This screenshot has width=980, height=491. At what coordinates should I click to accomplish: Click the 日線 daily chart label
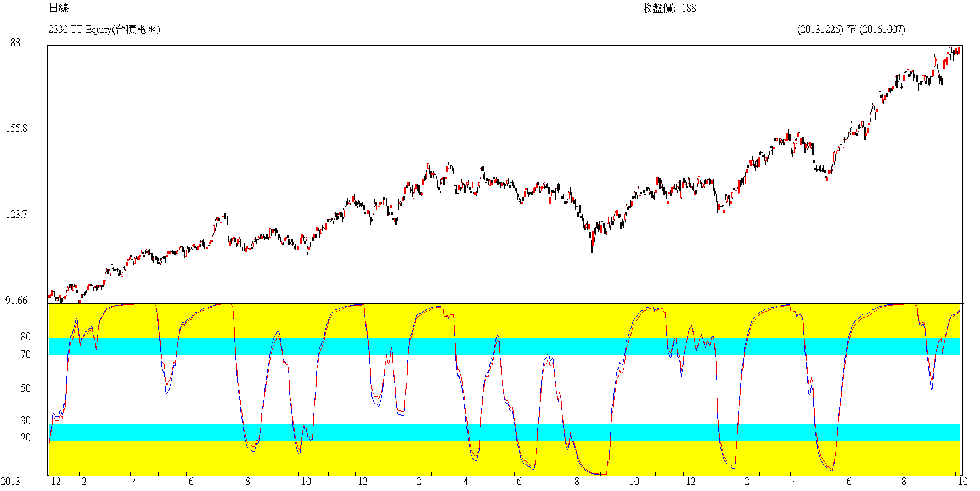pyautogui.click(x=59, y=8)
